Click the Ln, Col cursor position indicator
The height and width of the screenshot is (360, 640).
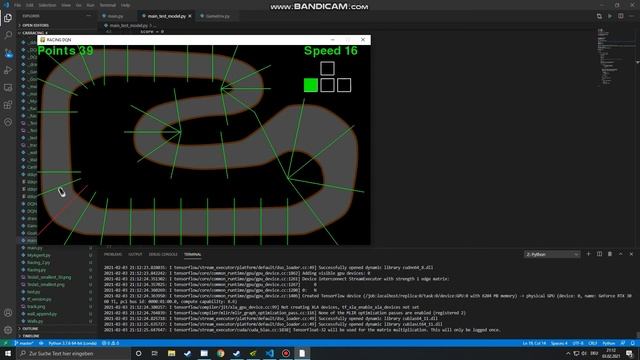pos(534,343)
